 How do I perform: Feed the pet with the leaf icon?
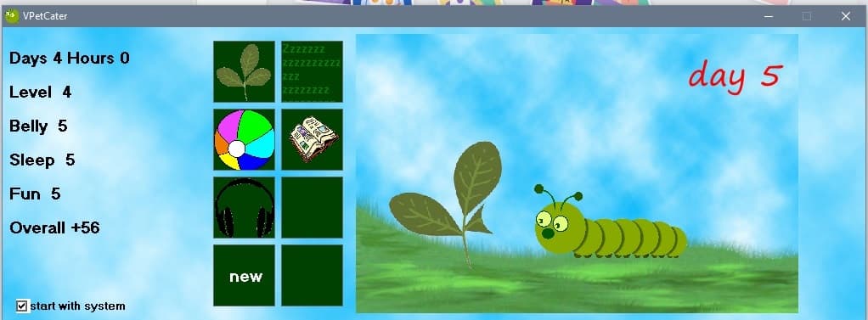click(244, 71)
